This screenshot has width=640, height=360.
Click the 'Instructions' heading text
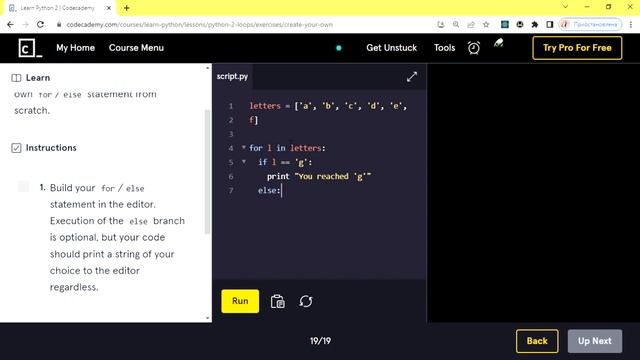51,148
